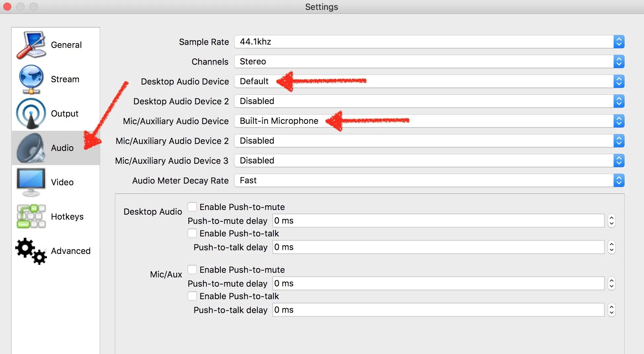The height and width of the screenshot is (354, 644).
Task: Enable Push-to-talk for Desktop Audio
Action: click(192, 233)
